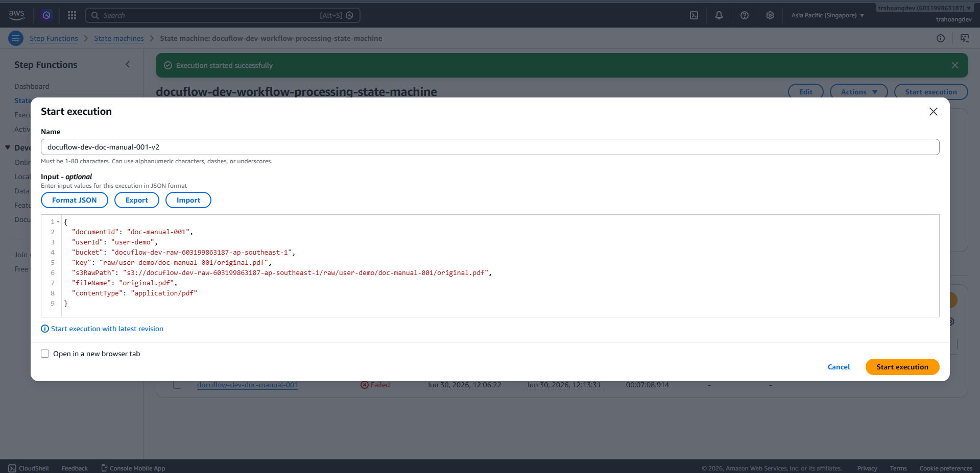
Task: Toggle the side navigation hamburger icon
Action: [x=16, y=38]
